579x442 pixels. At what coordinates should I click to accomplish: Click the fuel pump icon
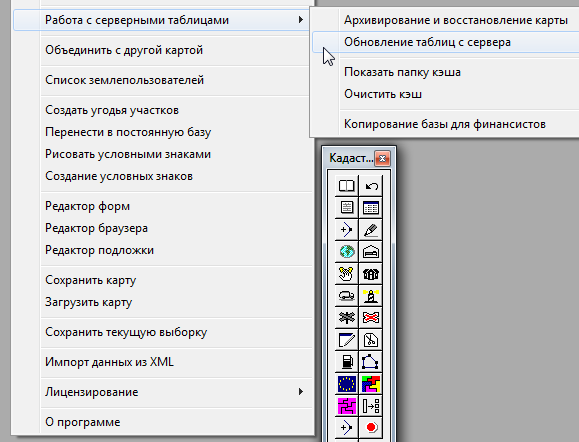[346, 362]
